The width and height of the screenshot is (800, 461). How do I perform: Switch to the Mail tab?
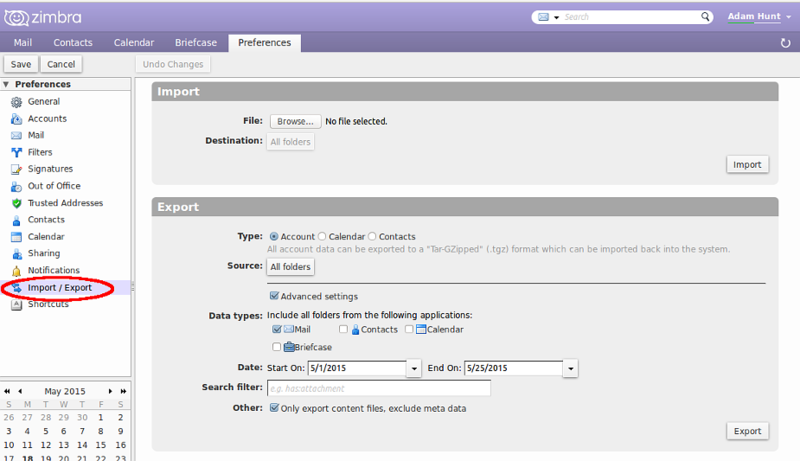coord(22,43)
